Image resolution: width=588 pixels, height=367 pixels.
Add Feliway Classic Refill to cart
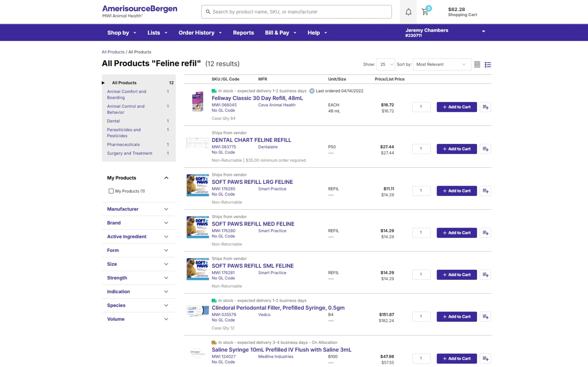click(x=457, y=107)
